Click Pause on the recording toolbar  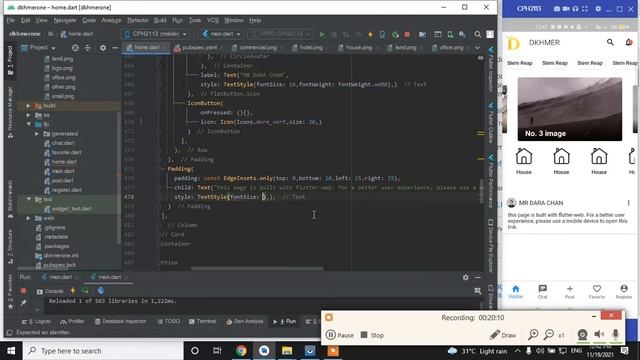tap(340, 335)
